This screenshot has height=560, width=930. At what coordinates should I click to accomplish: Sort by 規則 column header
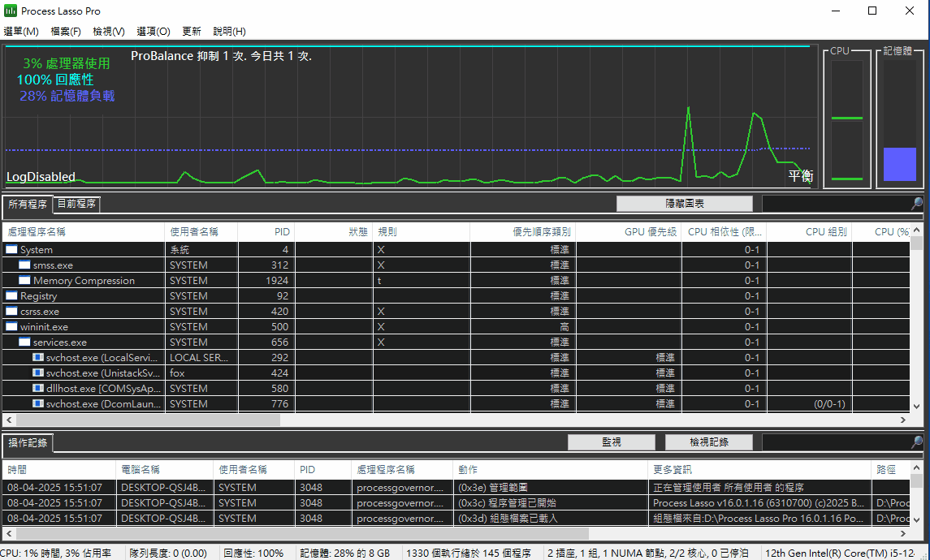tap(422, 231)
